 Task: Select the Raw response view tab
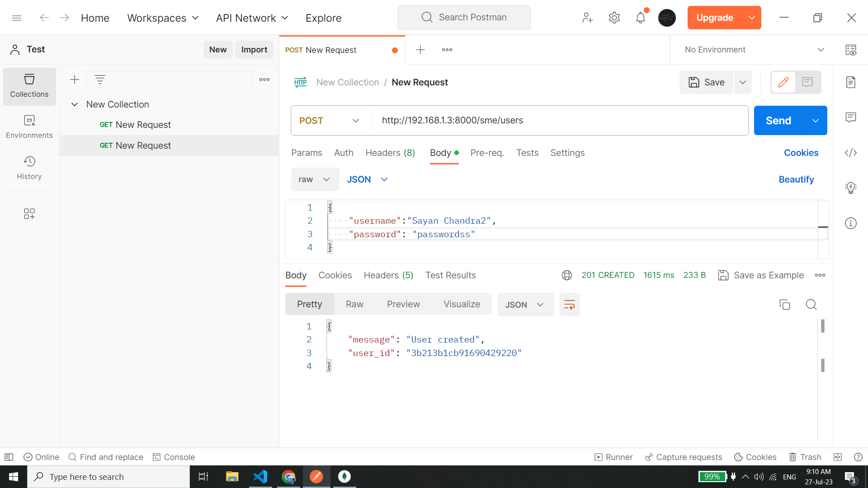(x=354, y=304)
